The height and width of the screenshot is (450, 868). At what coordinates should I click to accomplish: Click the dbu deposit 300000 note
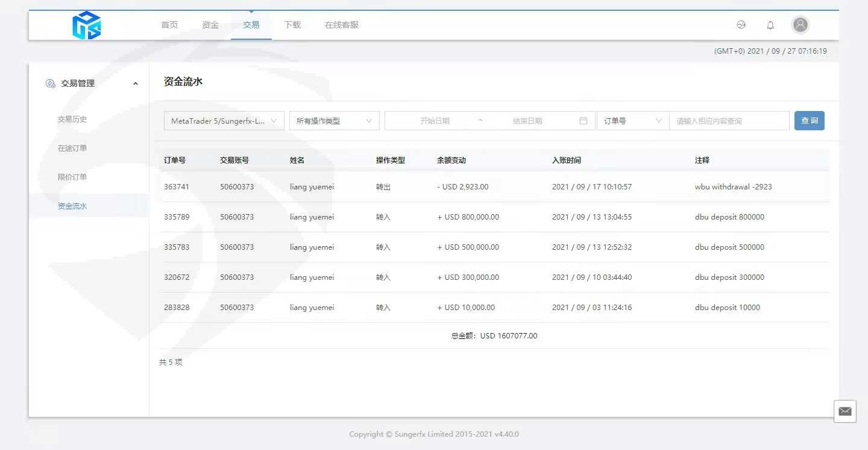tap(729, 277)
